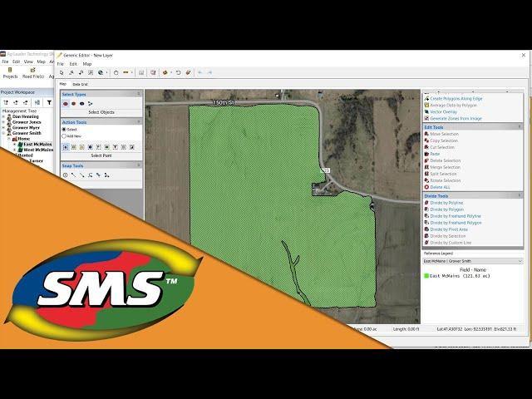Expand the Grower Jones tree node

3,122
